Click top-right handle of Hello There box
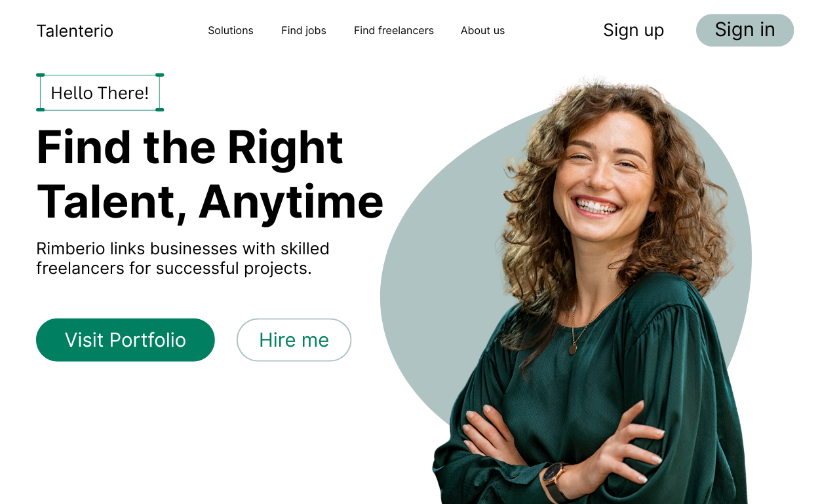This screenshot has width=839, height=504. pyautogui.click(x=160, y=75)
